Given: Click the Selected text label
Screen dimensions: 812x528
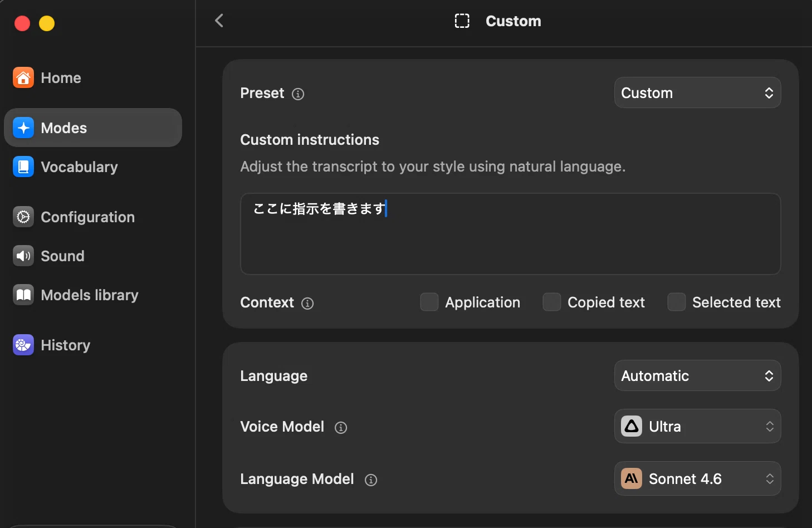Looking at the screenshot, I should pos(736,302).
